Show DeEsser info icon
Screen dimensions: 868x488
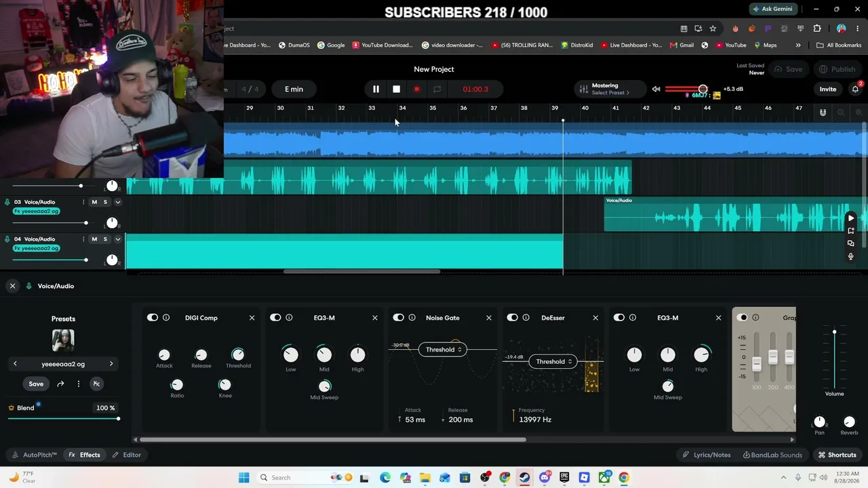pyautogui.click(x=526, y=317)
